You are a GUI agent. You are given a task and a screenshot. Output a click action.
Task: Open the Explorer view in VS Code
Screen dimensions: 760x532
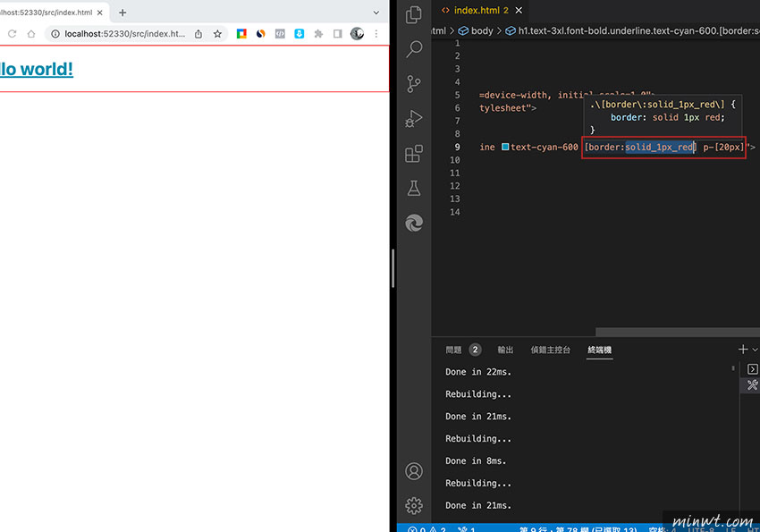pyautogui.click(x=413, y=14)
